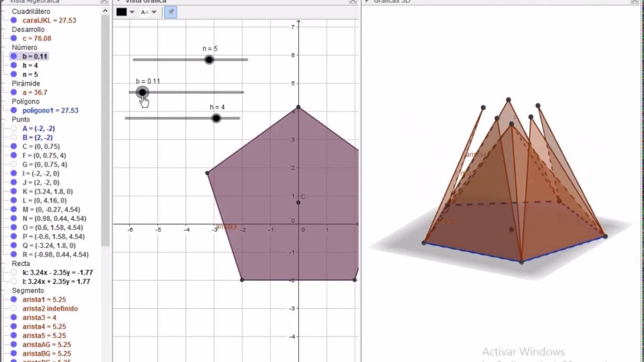Click the h = 4 slider handle

click(216, 118)
